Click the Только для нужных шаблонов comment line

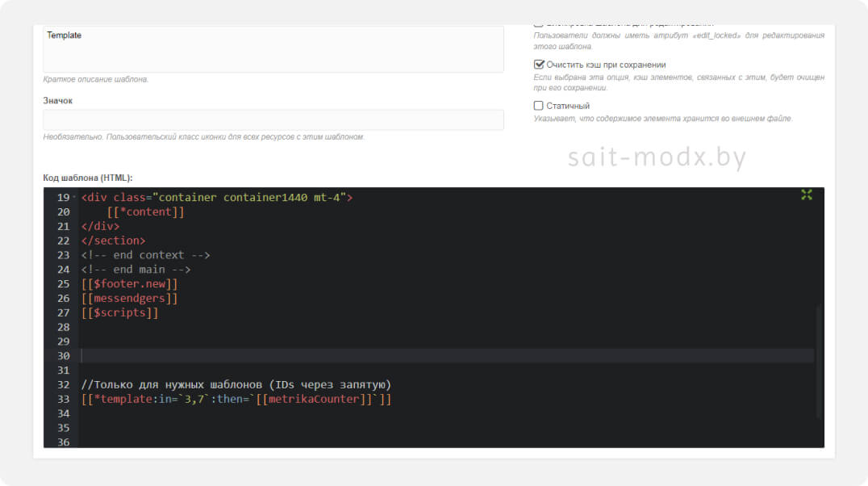point(236,385)
